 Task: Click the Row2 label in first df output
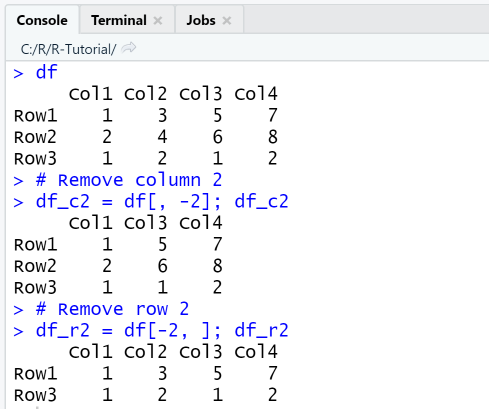click(x=35, y=137)
